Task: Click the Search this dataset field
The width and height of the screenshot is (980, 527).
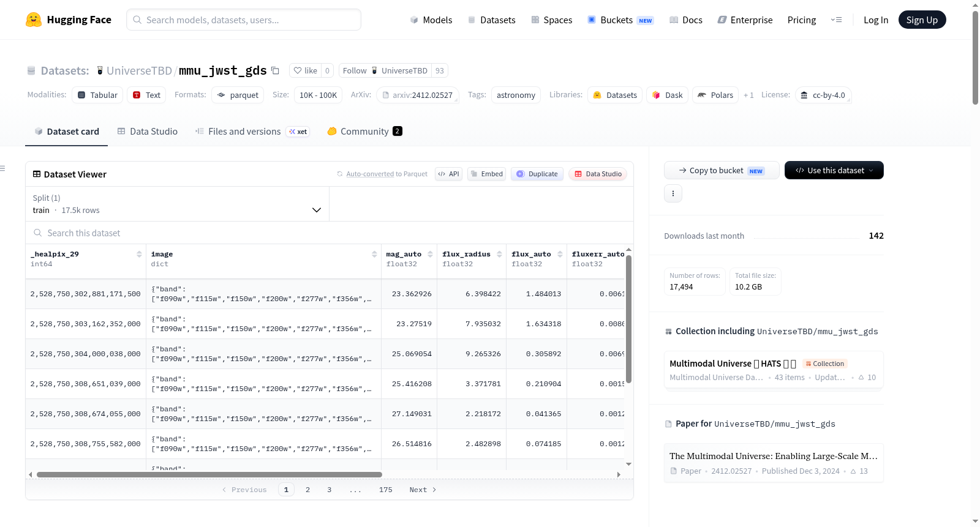Action: [x=330, y=233]
